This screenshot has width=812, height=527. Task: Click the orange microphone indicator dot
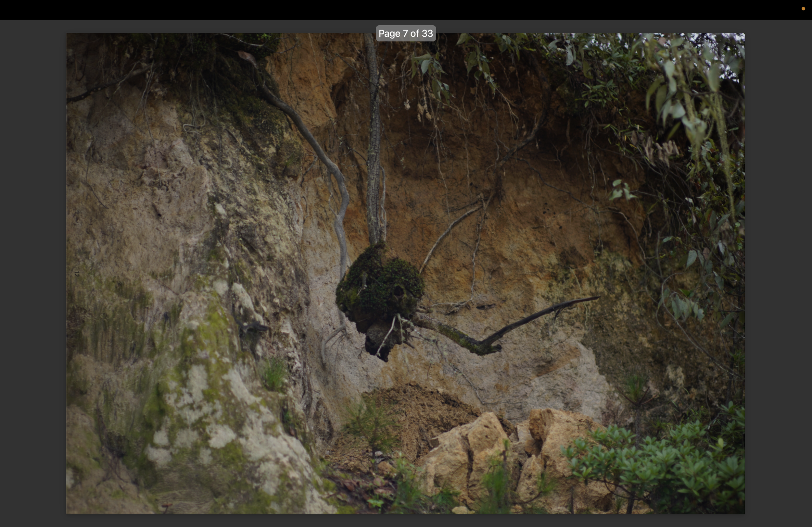tap(803, 9)
